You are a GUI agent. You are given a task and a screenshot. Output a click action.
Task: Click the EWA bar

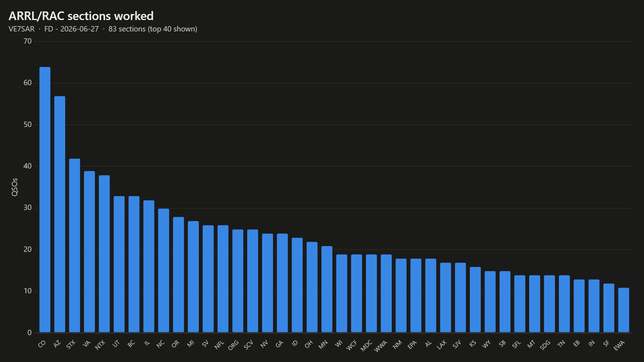(x=624, y=310)
